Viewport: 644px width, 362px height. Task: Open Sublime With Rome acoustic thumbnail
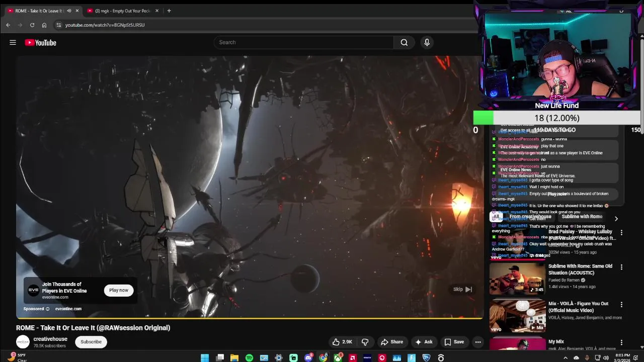point(517,279)
